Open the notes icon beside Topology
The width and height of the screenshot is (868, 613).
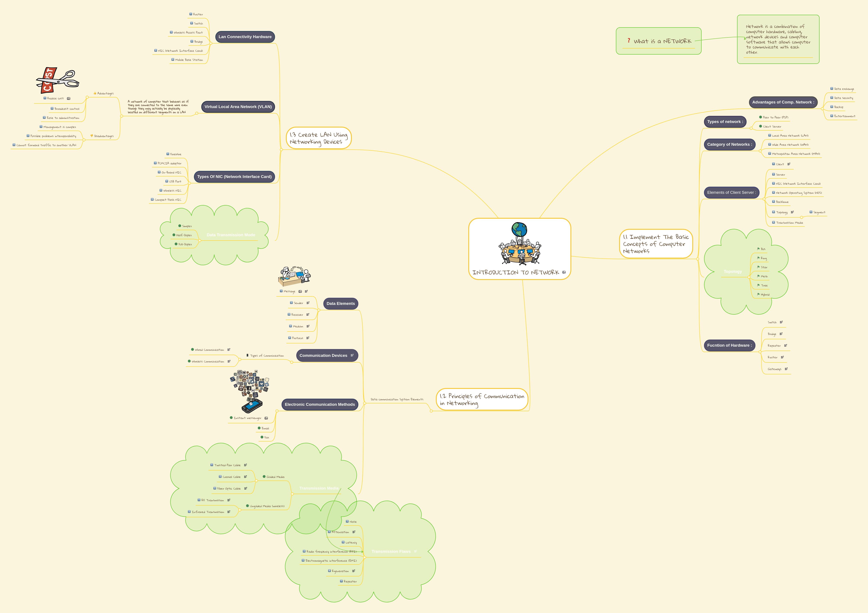792,212
